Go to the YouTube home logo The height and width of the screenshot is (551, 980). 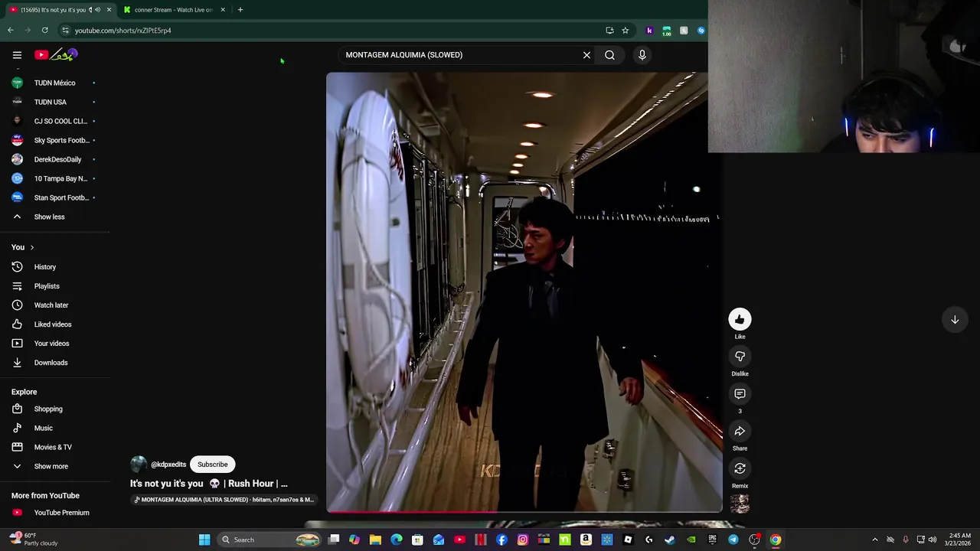tap(56, 55)
